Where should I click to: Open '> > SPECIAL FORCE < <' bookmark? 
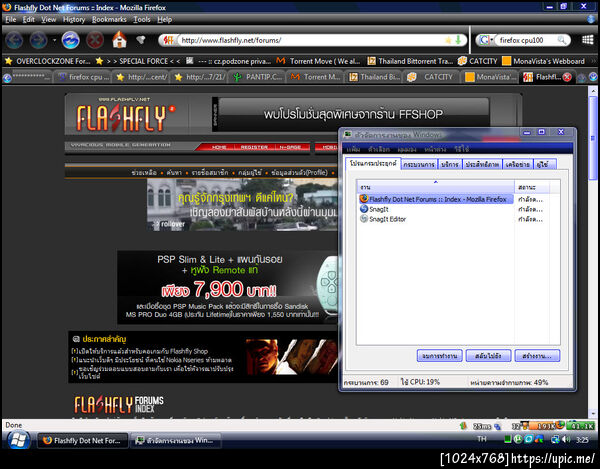(x=138, y=61)
